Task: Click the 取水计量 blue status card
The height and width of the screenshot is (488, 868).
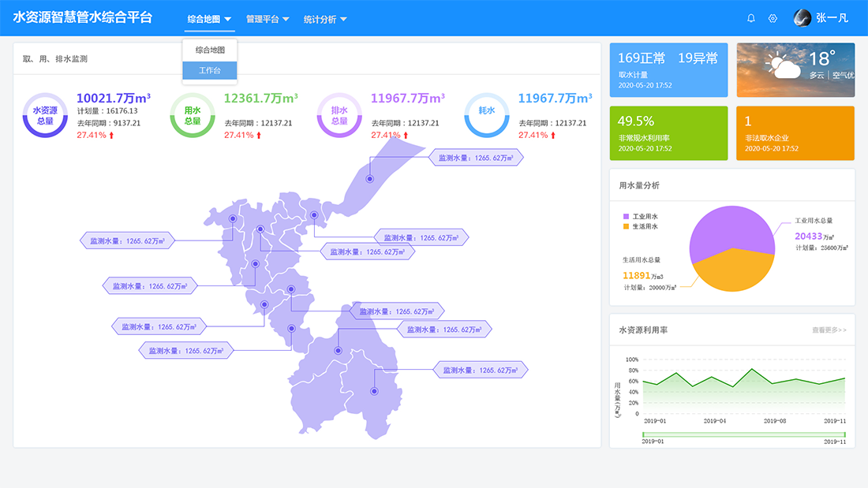Action: coord(668,70)
